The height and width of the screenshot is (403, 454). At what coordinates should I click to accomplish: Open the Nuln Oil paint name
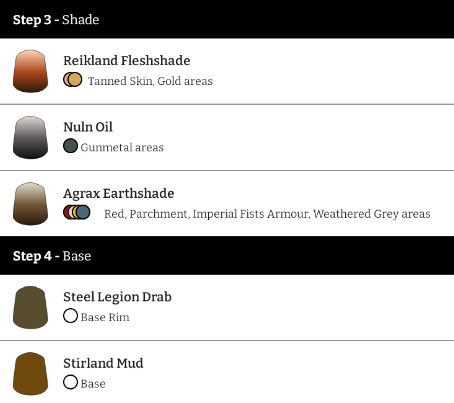[88, 127]
